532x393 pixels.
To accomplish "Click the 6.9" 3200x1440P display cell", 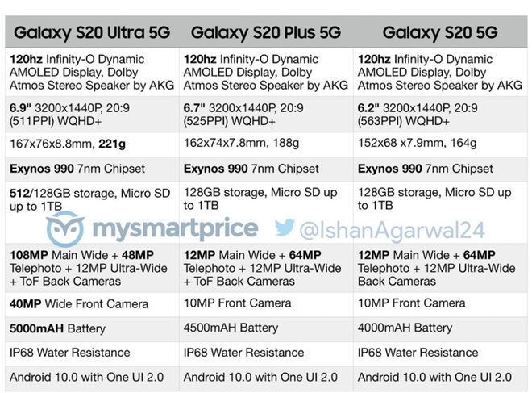I will click(92, 115).
